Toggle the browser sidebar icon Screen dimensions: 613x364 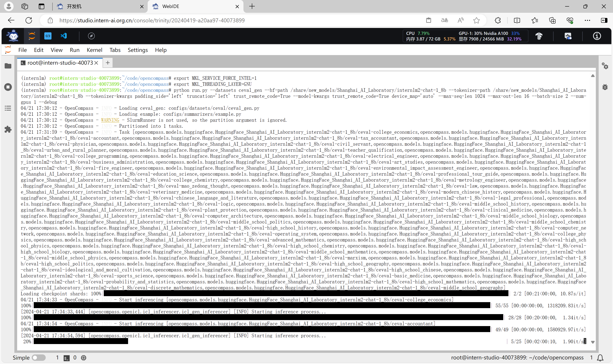604,20
